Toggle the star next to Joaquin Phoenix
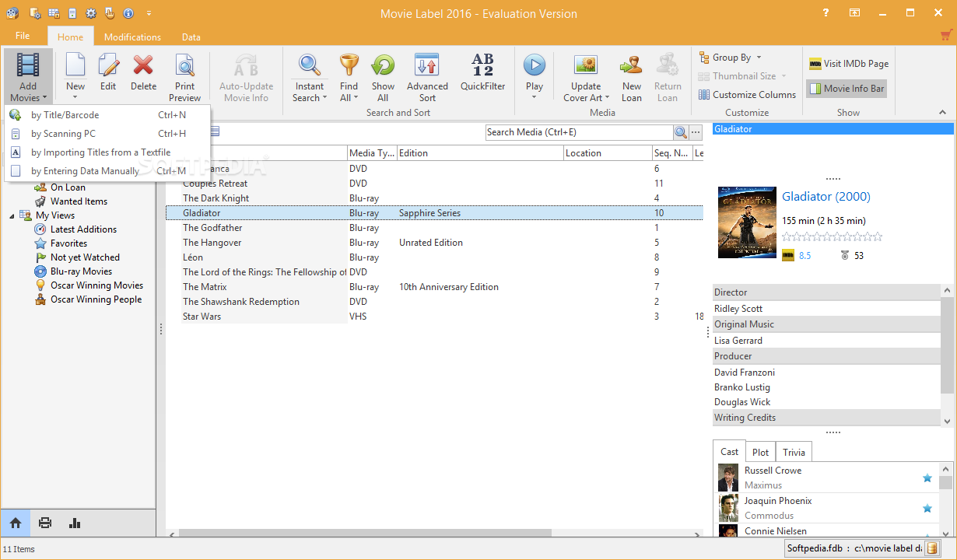 pyautogui.click(x=927, y=509)
